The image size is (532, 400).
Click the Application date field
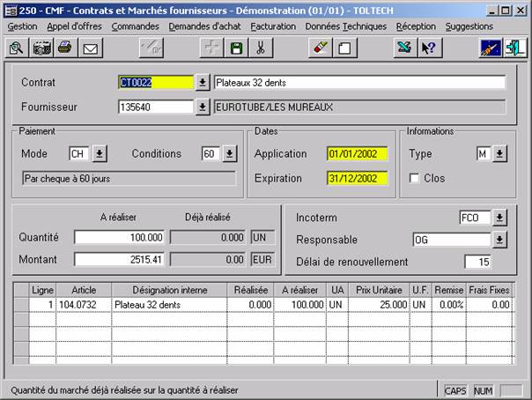click(x=358, y=153)
